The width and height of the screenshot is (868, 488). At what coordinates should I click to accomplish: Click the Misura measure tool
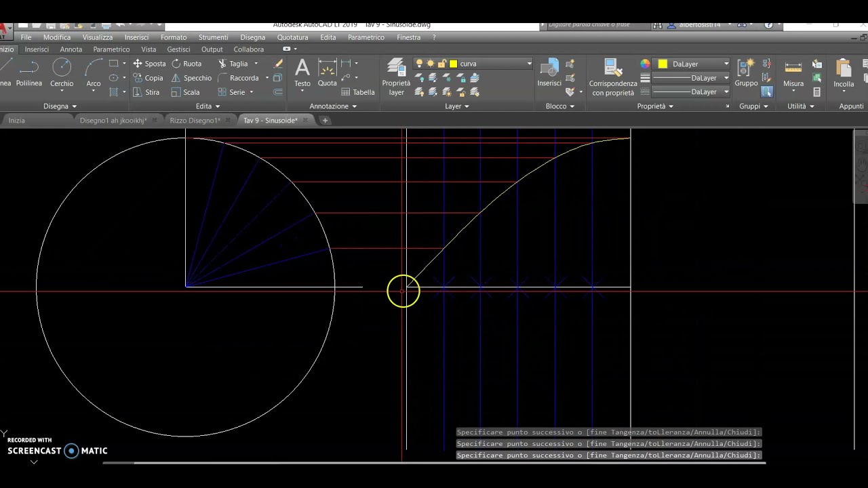click(x=793, y=73)
